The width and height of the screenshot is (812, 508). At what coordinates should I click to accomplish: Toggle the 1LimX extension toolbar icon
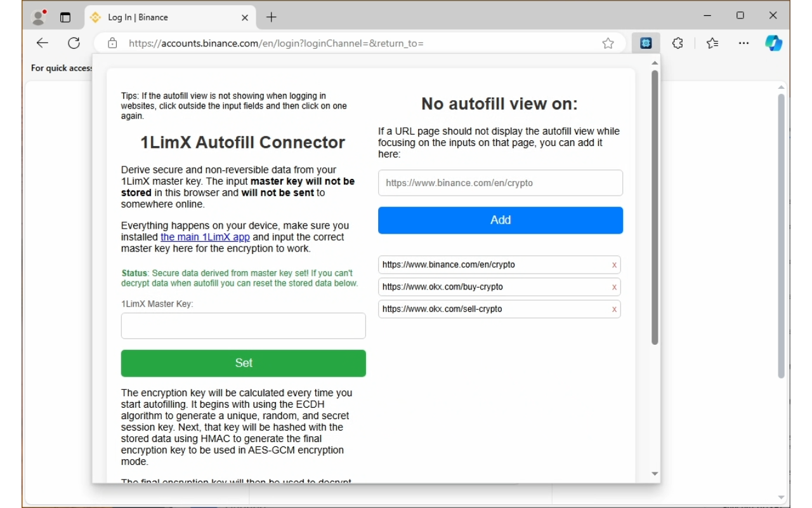pos(646,43)
